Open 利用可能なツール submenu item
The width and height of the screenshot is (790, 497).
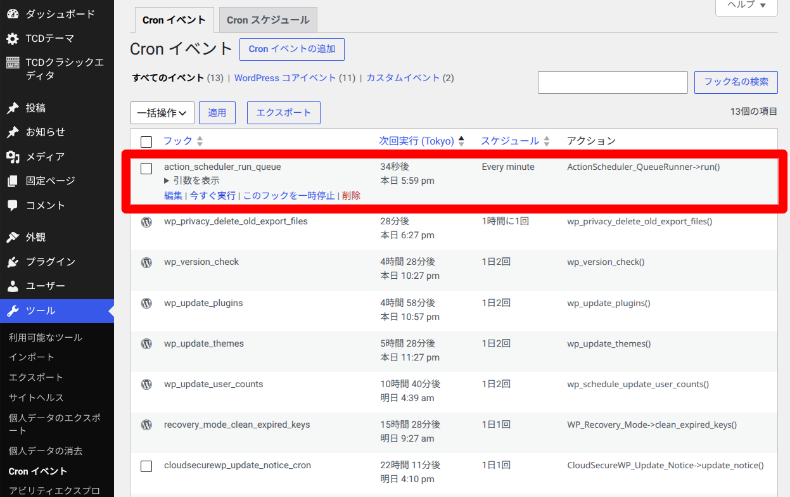[x=45, y=338]
